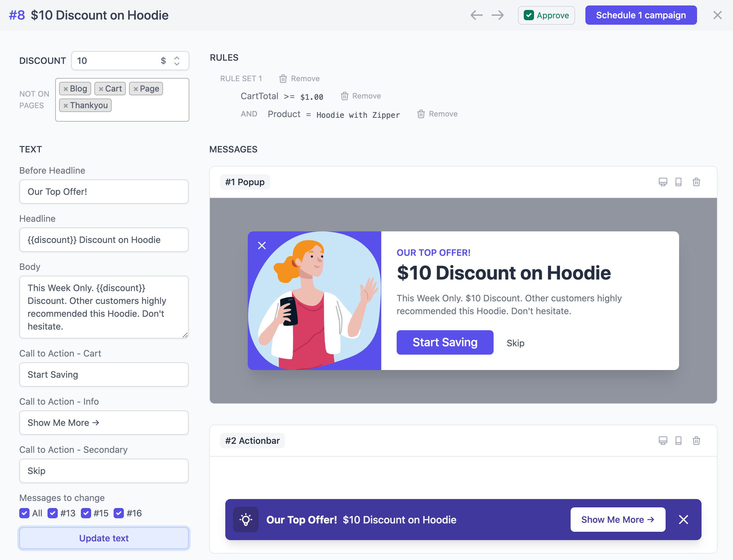733x560 pixels.
Task: Click Update text button
Action: coord(104,538)
